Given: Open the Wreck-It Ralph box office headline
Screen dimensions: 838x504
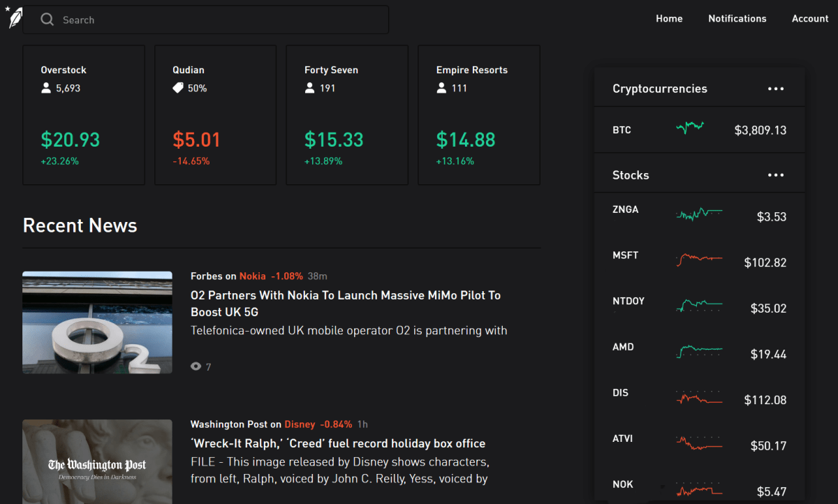Looking at the screenshot, I should (337, 443).
